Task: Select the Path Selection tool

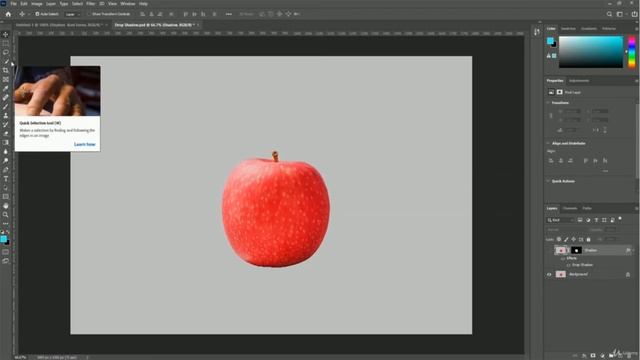Action: [6, 188]
